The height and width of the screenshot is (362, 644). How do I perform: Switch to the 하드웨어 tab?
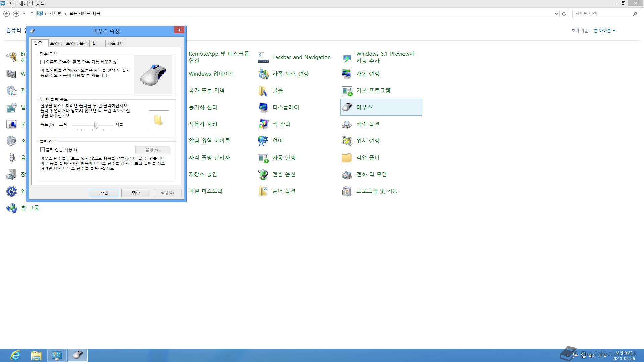click(x=116, y=43)
